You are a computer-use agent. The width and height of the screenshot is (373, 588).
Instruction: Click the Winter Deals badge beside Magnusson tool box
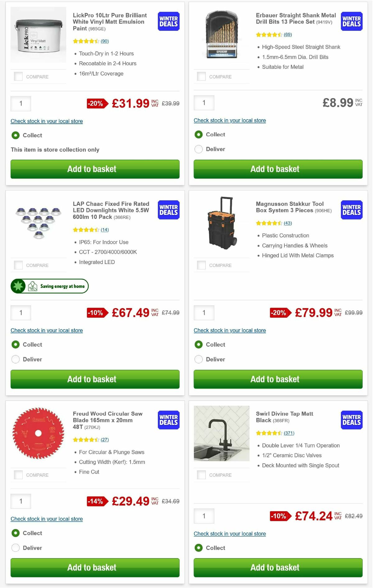coord(351,210)
